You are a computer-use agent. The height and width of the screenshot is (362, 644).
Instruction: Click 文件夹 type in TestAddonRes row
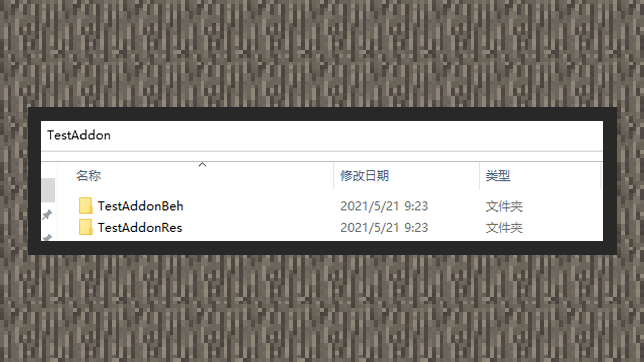pos(504,228)
